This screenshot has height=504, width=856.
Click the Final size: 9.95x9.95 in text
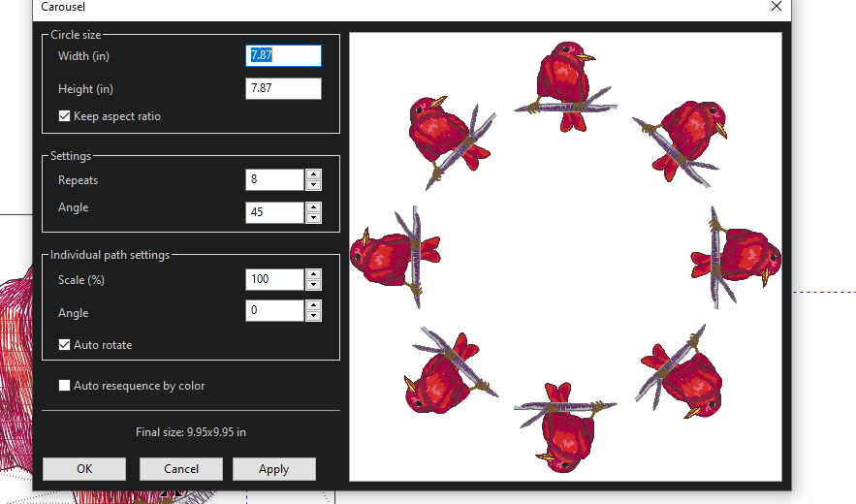click(191, 432)
